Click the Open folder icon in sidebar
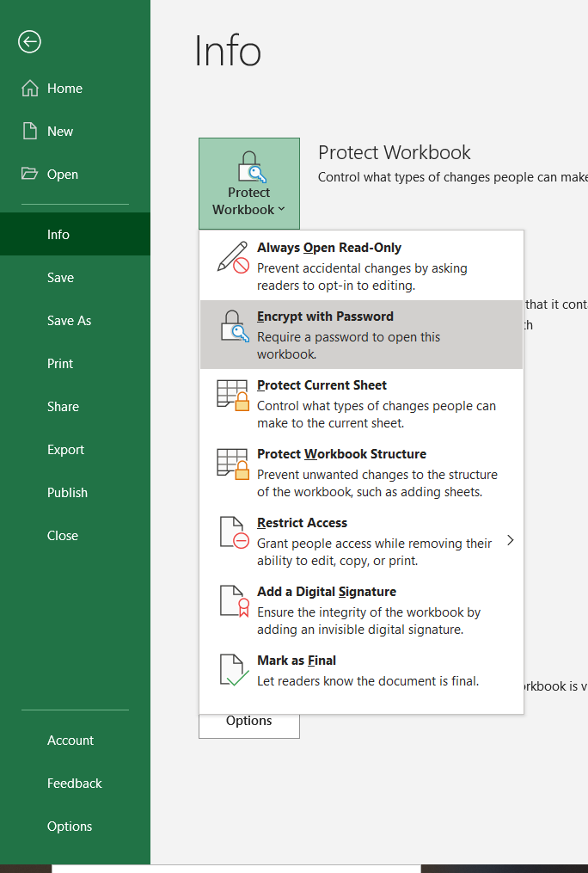 pos(29,174)
